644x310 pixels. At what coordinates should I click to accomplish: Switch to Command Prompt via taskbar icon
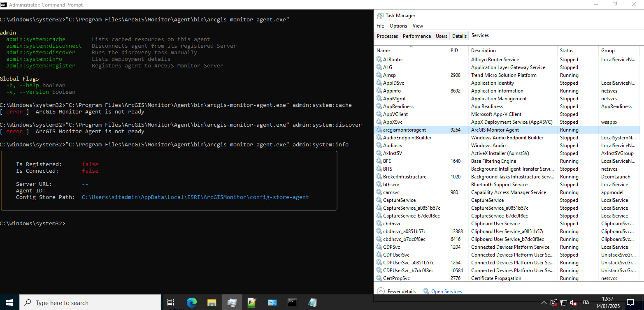(x=292, y=303)
